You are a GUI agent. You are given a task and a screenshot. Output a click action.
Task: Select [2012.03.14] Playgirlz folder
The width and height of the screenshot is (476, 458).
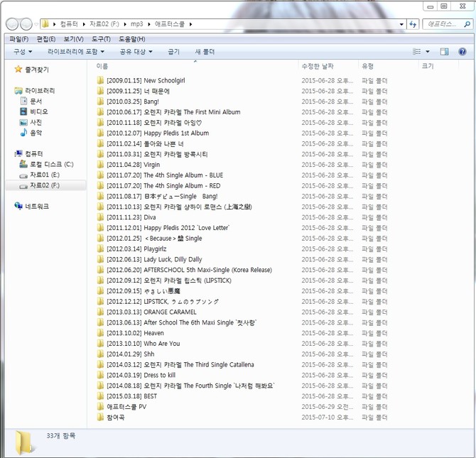136,249
